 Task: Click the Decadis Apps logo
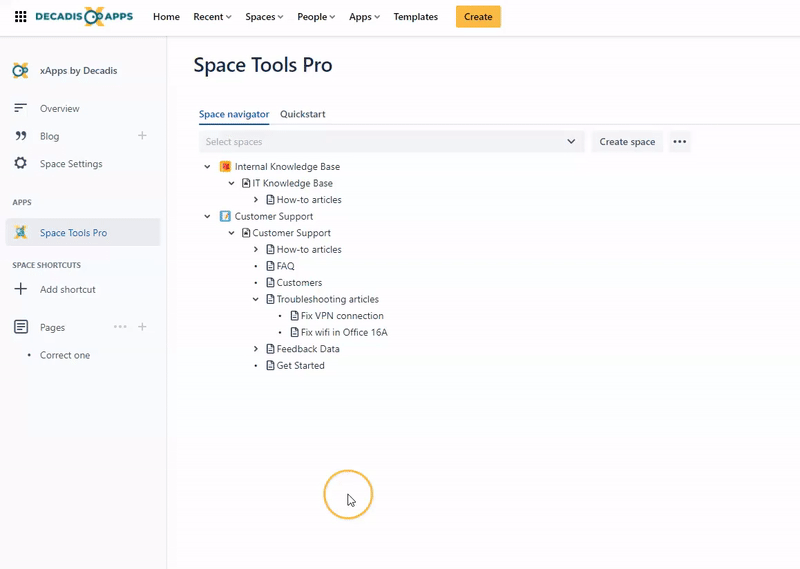click(x=84, y=17)
